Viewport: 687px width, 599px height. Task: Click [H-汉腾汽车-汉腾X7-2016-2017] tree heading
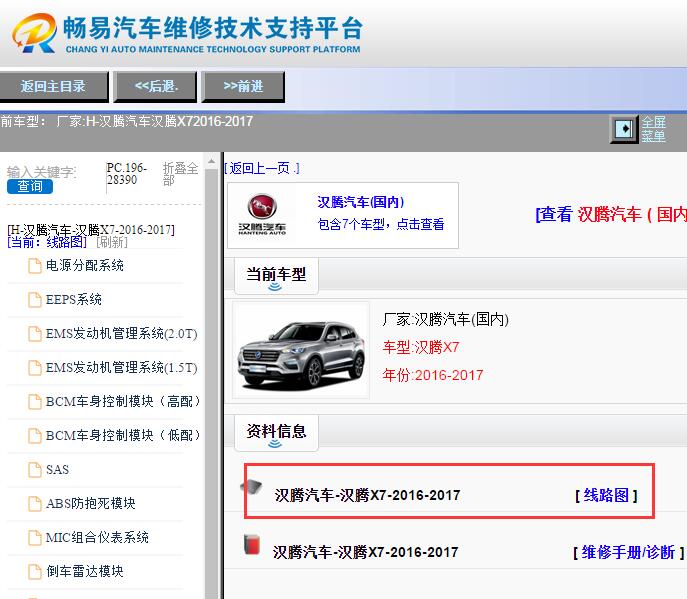(91, 230)
